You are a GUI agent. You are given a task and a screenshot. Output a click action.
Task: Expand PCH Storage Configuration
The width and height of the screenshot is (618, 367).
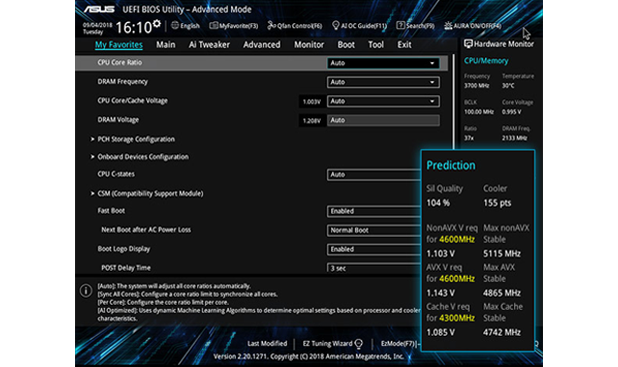coord(136,139)
